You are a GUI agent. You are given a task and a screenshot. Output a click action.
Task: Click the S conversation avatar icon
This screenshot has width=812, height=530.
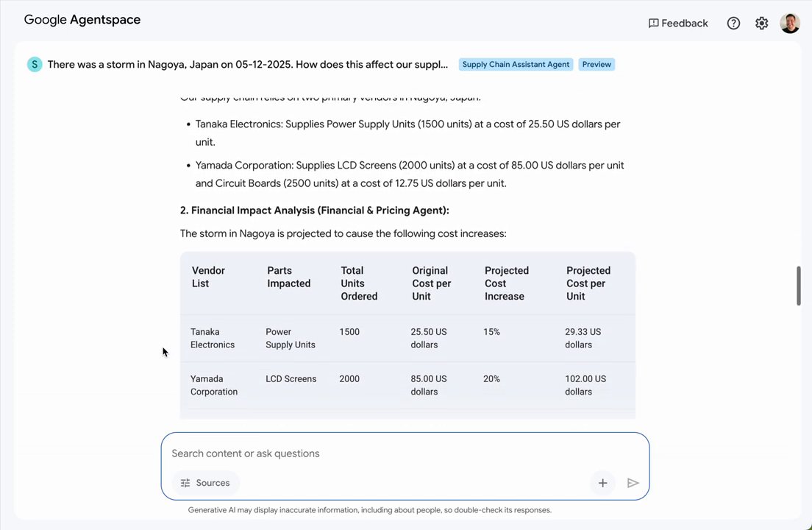click(35, 64)
